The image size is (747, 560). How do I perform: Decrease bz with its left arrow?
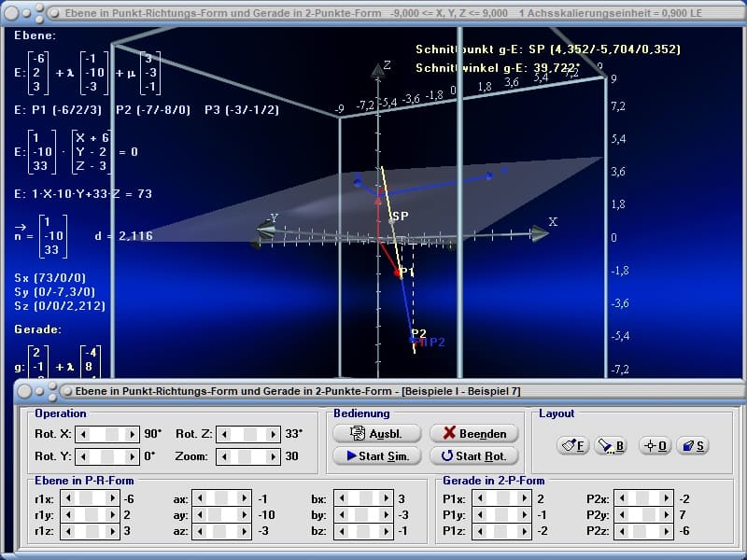tap(342, 530)
